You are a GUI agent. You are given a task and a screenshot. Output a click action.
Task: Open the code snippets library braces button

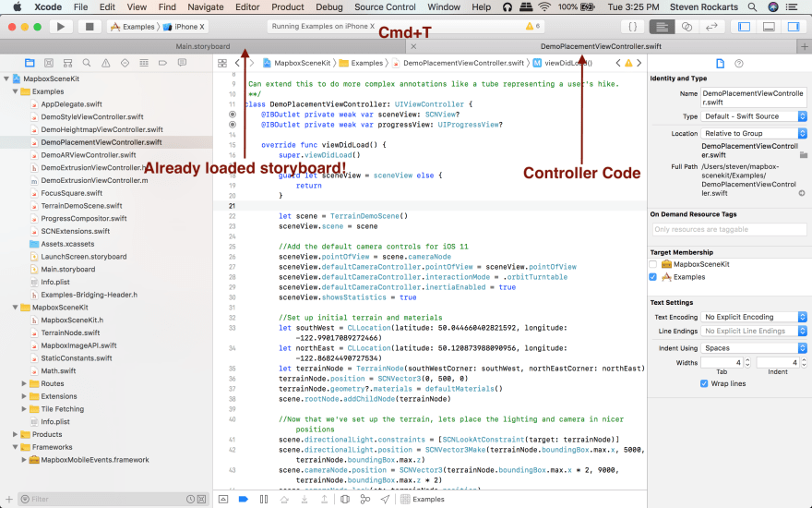(632, 27)
